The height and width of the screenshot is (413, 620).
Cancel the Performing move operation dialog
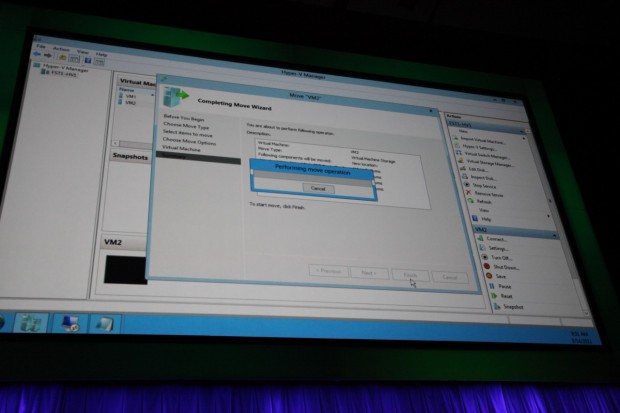coord(318,188)
